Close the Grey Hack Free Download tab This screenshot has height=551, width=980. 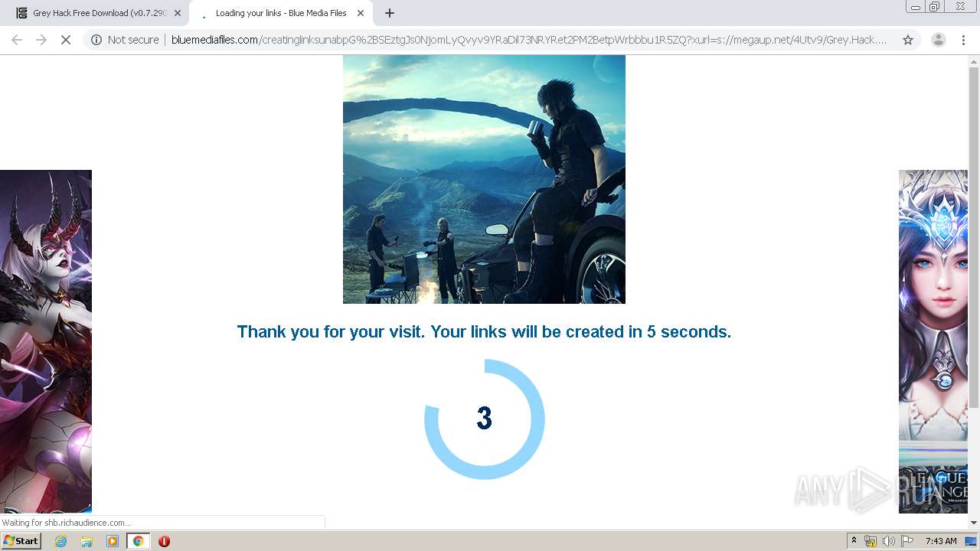tap(178, 13)
